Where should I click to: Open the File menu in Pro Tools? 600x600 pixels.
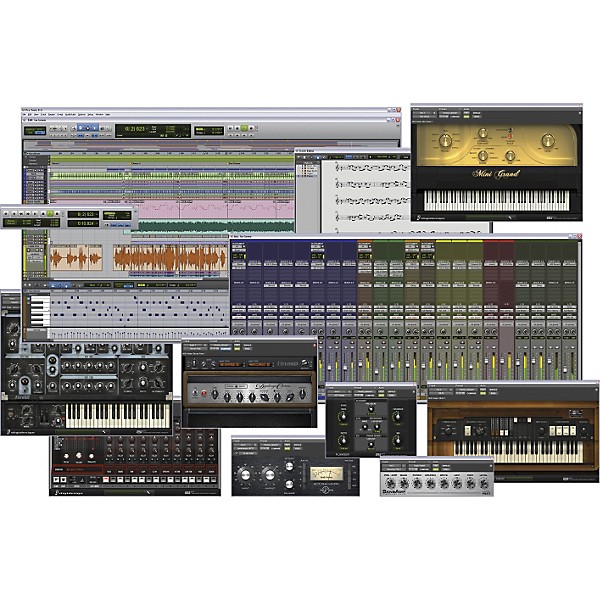25,114
